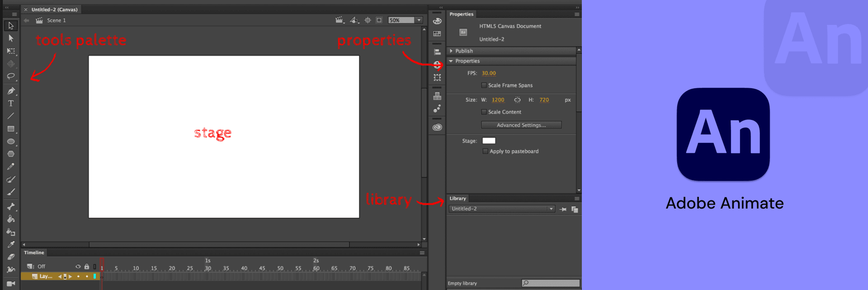Viewport: 868px width, 290px height.
Task: Toggle clip content outside the stage
Action: 379,20
